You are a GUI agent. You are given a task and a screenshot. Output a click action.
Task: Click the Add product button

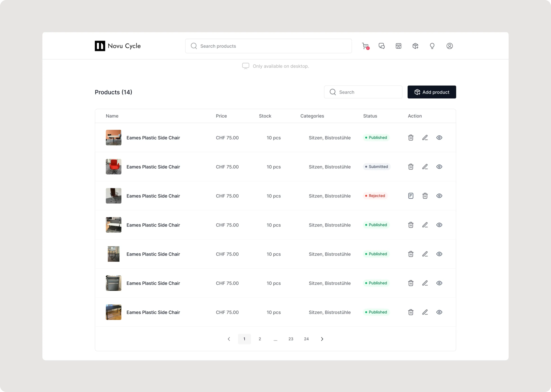432,92
